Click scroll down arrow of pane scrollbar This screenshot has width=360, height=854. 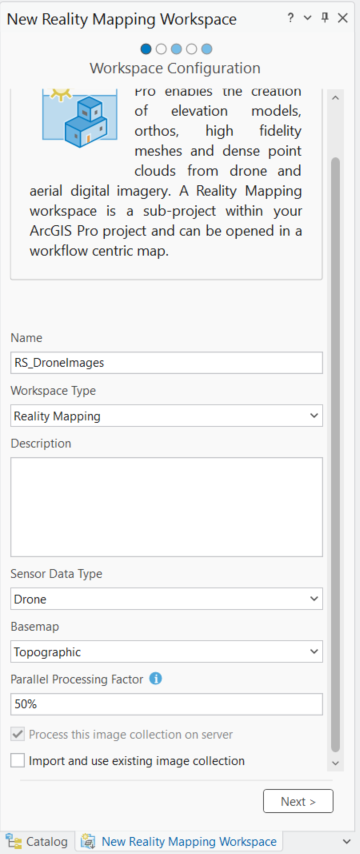click(x=335, y=763)
